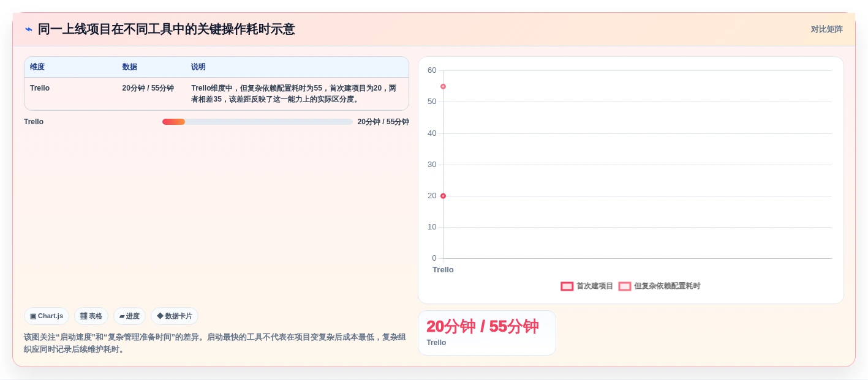The width and height of the screenshot is (868, 380).
Task: Click the y-axis value 10
Action: (x=432, y=227)
